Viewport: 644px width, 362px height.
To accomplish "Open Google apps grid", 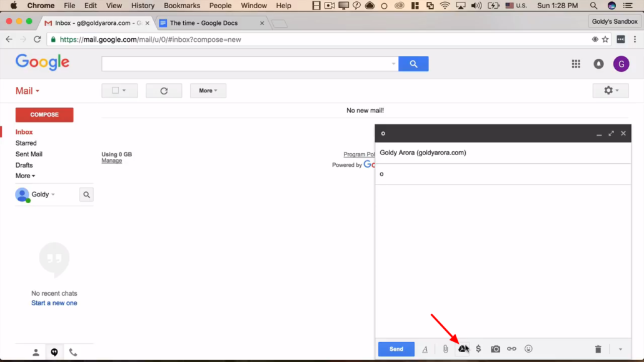I will click(x=576, y=64).
